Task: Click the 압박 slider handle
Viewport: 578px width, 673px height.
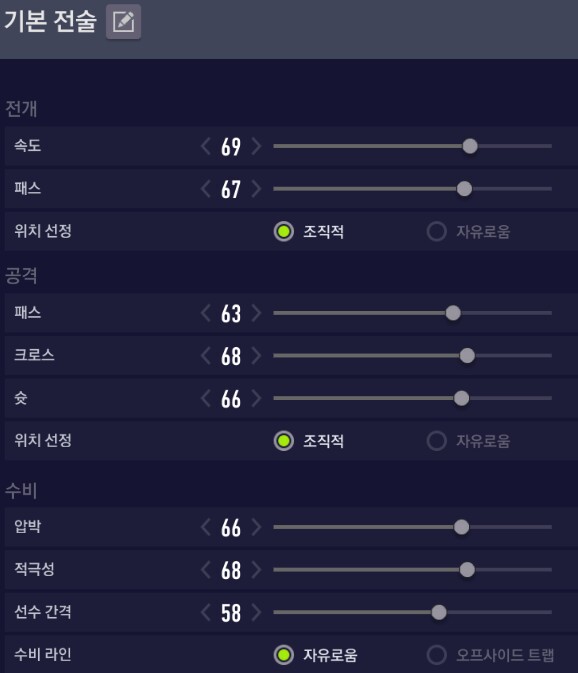Action: [x=461, y=527]
